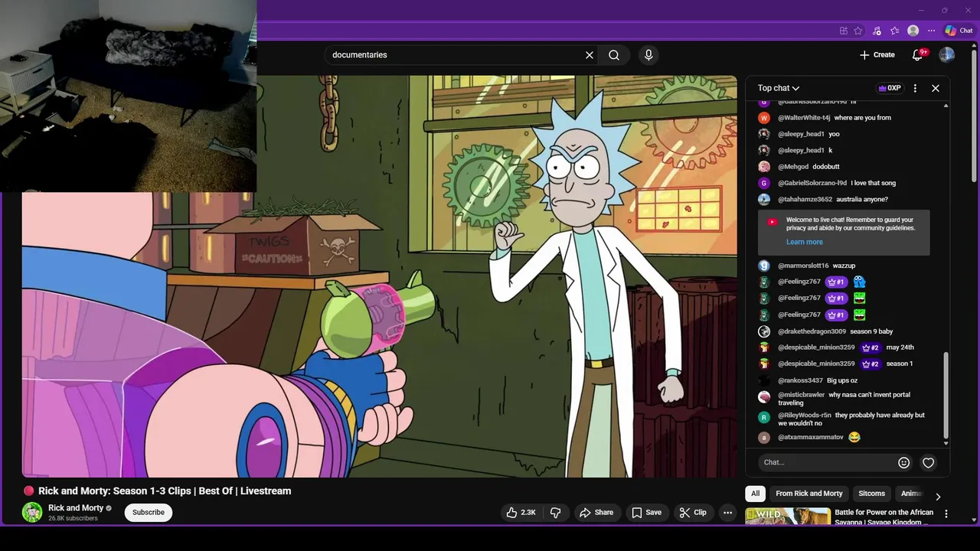
Task: Open the Battle for Power recommended video thumbnail
Action: pos(787,517)
